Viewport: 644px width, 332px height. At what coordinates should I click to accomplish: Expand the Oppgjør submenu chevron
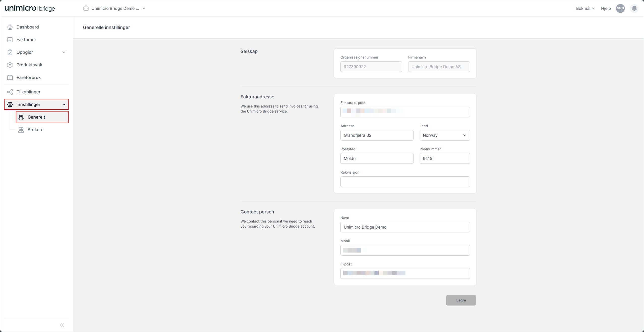click(x=64, y=52)
